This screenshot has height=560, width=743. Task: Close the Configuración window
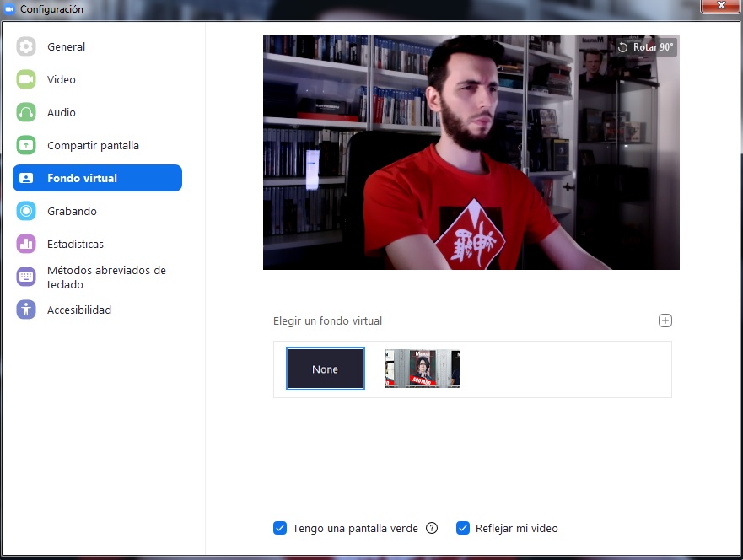(719, 8)
